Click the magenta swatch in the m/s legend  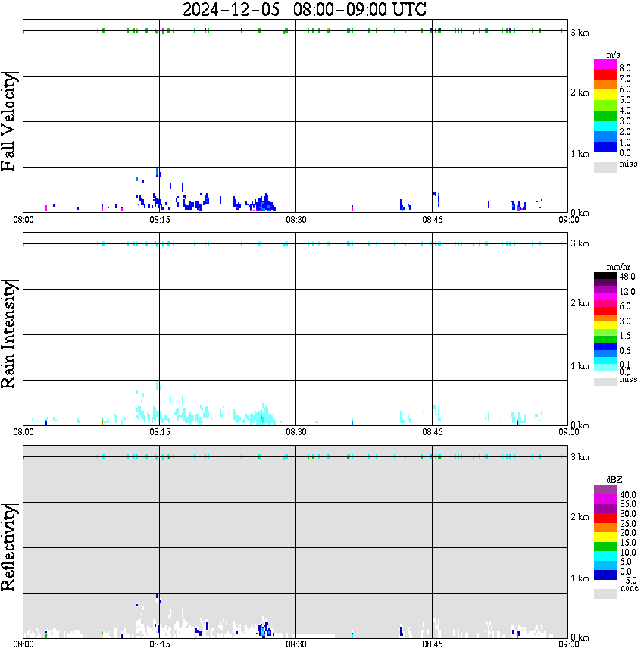tap(605, 64)
